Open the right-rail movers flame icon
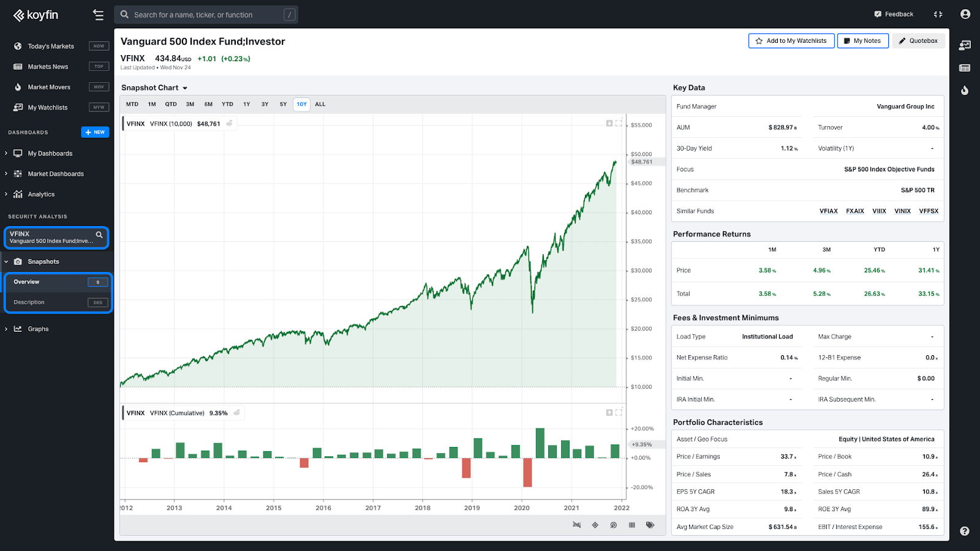Image resolution: width=980 pixels, height=551 pixels. pyautogui.click(x=965, y=91)
